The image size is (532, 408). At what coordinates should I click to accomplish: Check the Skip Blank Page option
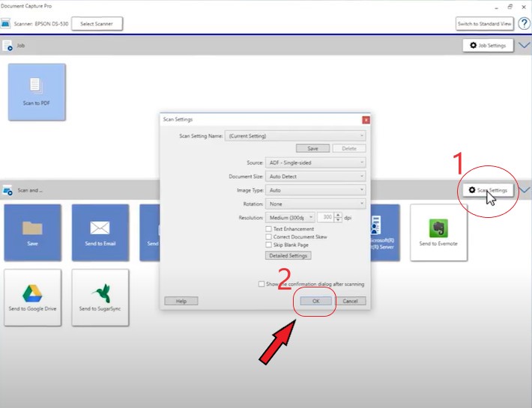coord(269,245)
